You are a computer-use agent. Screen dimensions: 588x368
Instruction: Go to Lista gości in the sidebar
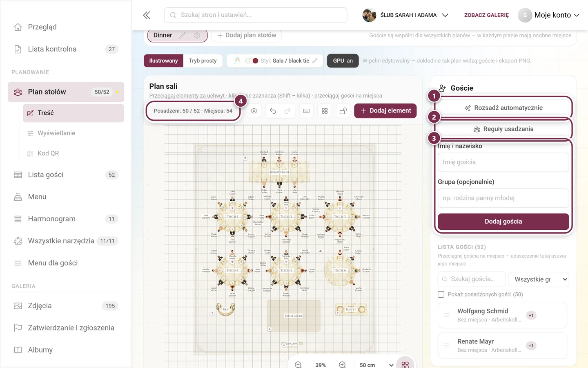click(x=66, y=175)
